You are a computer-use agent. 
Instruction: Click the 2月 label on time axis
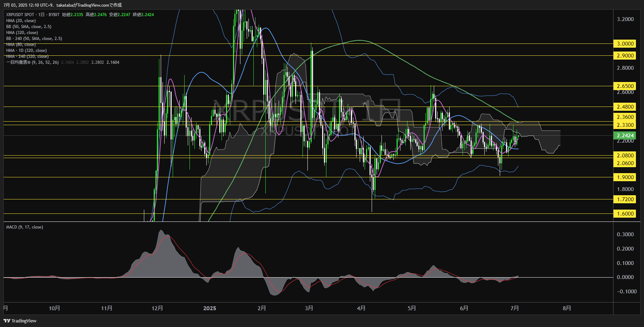(x=262, y=308)
